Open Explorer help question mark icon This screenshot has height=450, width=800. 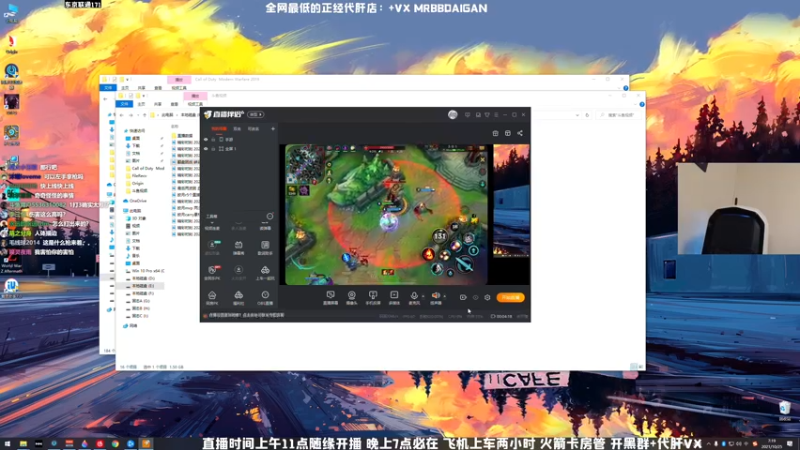click(x=642, y=104)
